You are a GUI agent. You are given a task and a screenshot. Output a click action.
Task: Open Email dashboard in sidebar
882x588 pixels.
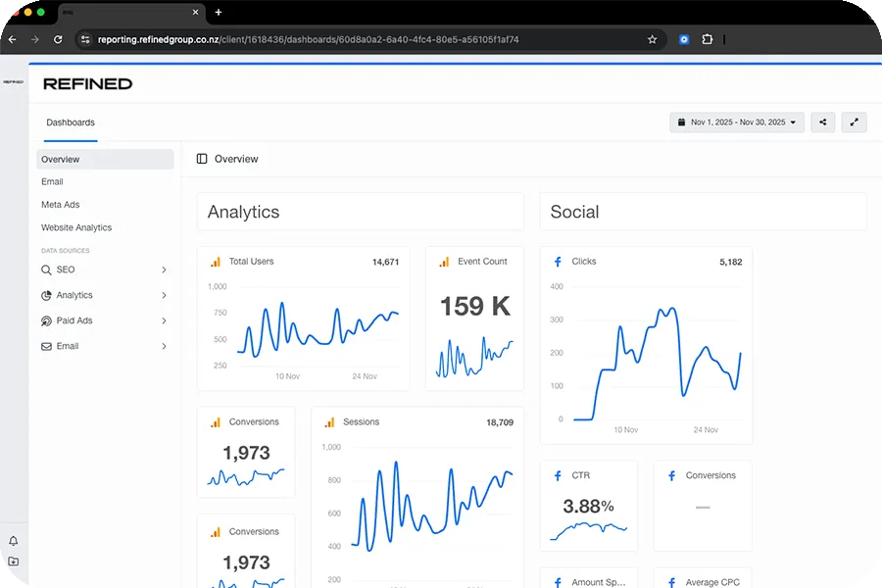coord(52,181)
